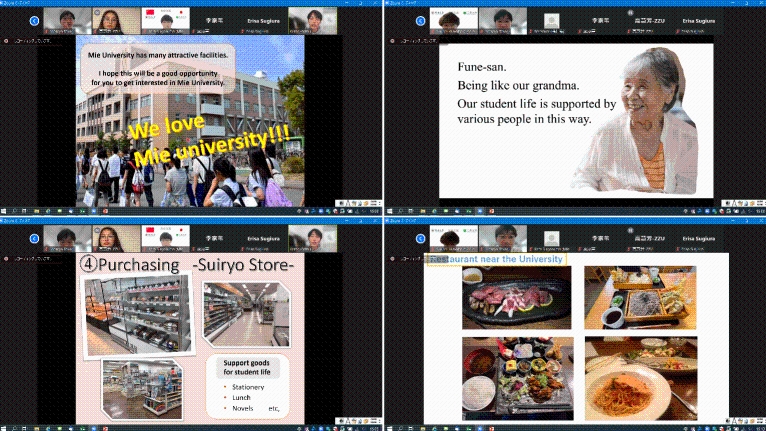Click the raw meat platter photo
Image resolution: width=766 pixels, height=431 pixels.
coord(516,298)
